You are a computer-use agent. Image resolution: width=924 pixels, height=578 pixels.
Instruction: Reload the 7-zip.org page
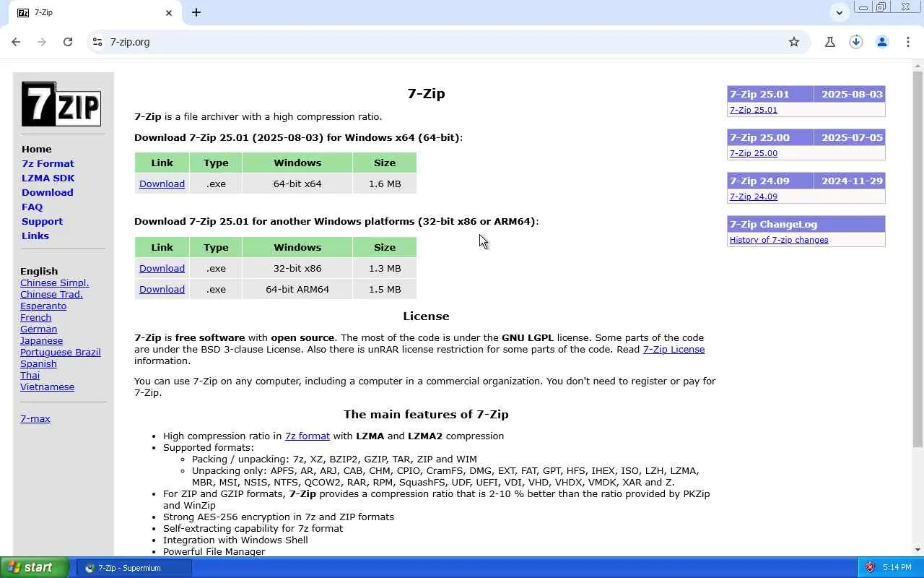68,42
